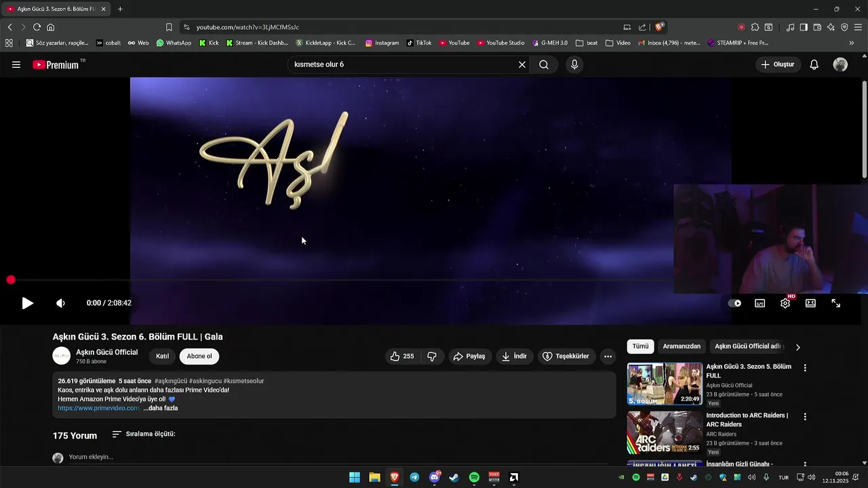Open options for Aşkın Gücü 5. Bölüm video

tap(805, 368)
